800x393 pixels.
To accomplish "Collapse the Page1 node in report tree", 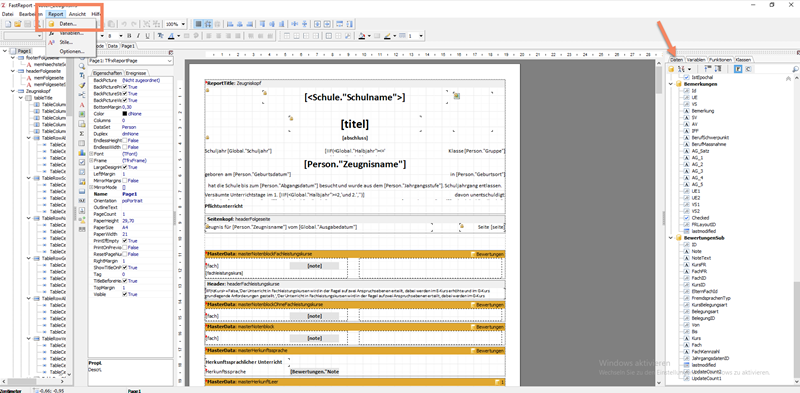I will click(5, 51).
